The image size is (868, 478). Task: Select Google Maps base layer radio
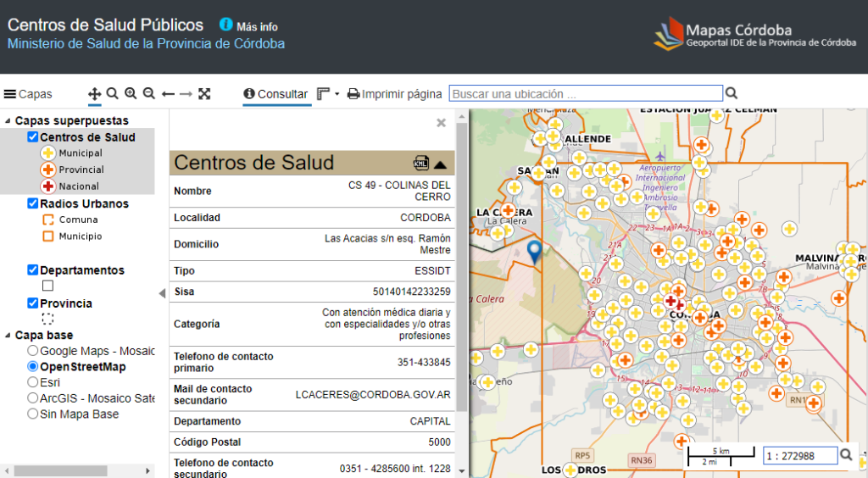click(33, 351)
